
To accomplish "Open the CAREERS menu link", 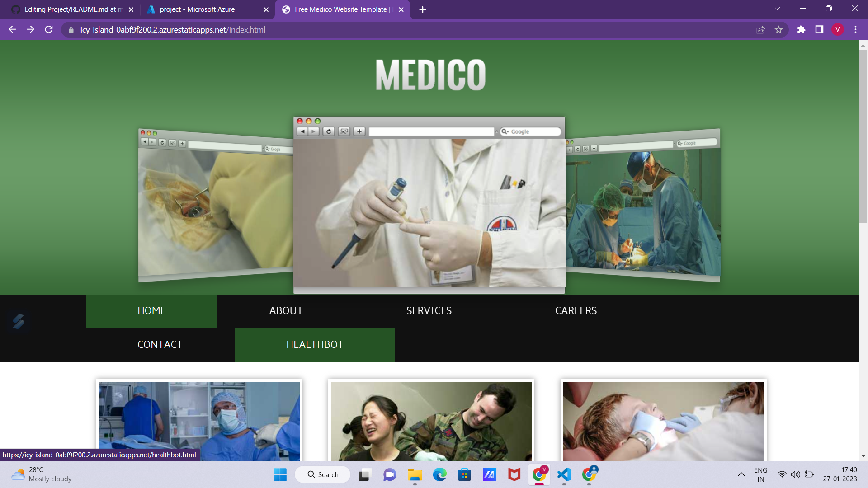I will point(576,311).
